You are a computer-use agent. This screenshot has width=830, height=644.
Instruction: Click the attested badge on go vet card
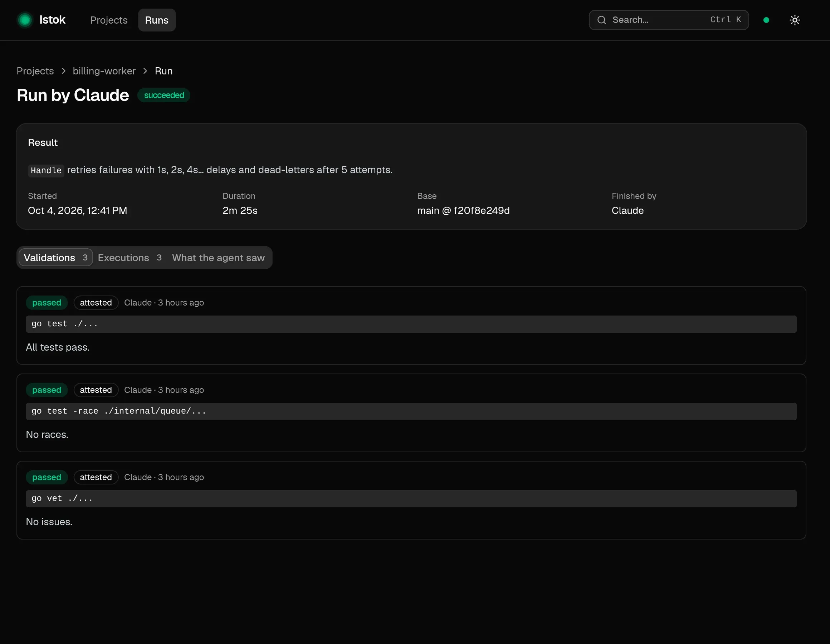tap(96, 477)
